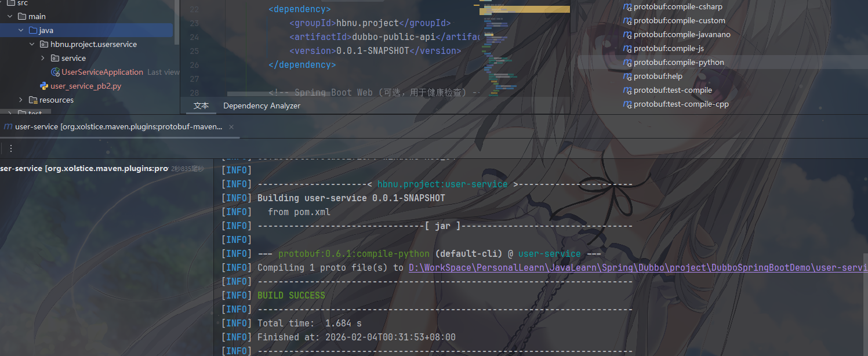868x356 pixels.
Task: Switch to the Dependency Analyzer tab
Action: 262,106
